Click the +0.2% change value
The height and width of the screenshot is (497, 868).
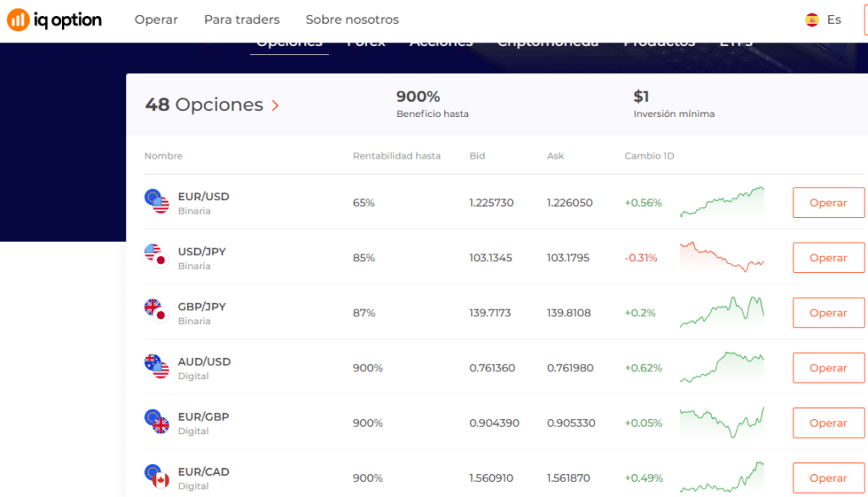coord(640,312)
